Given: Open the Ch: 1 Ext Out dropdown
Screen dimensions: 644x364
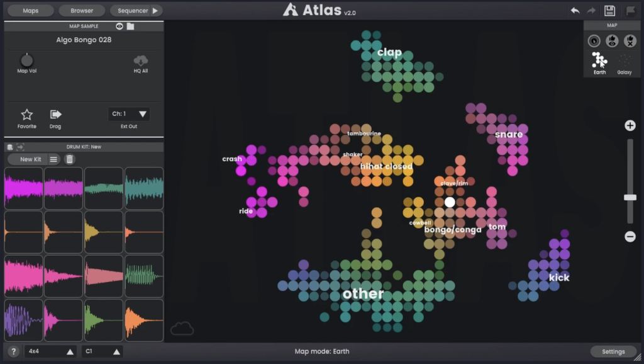Looking at the screenshot, I should click(x=128, y=114).
